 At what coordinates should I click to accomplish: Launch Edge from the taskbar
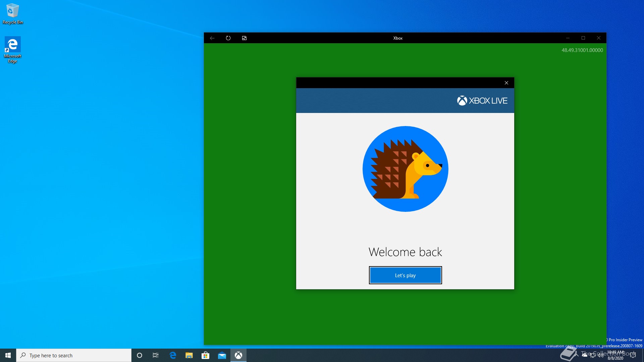(x=173, y=355)
